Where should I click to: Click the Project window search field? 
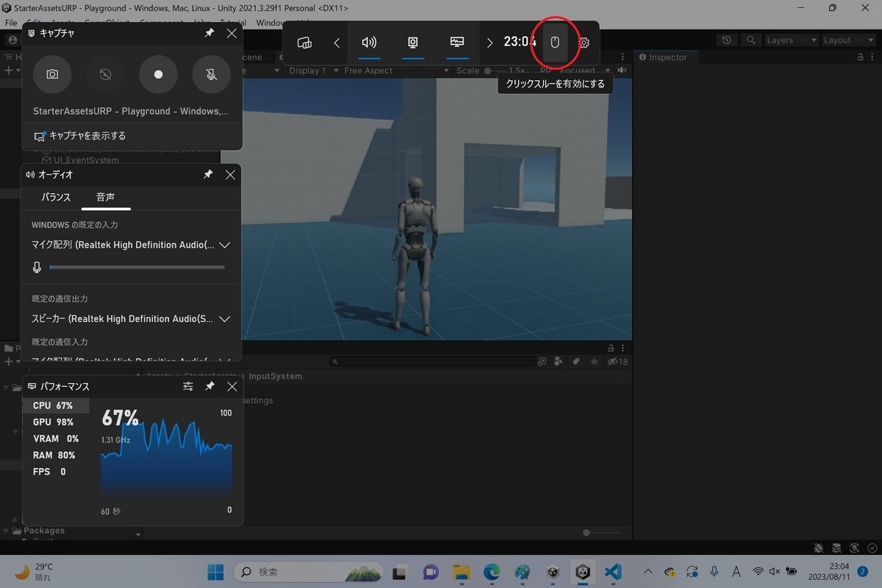coord(432,362)
